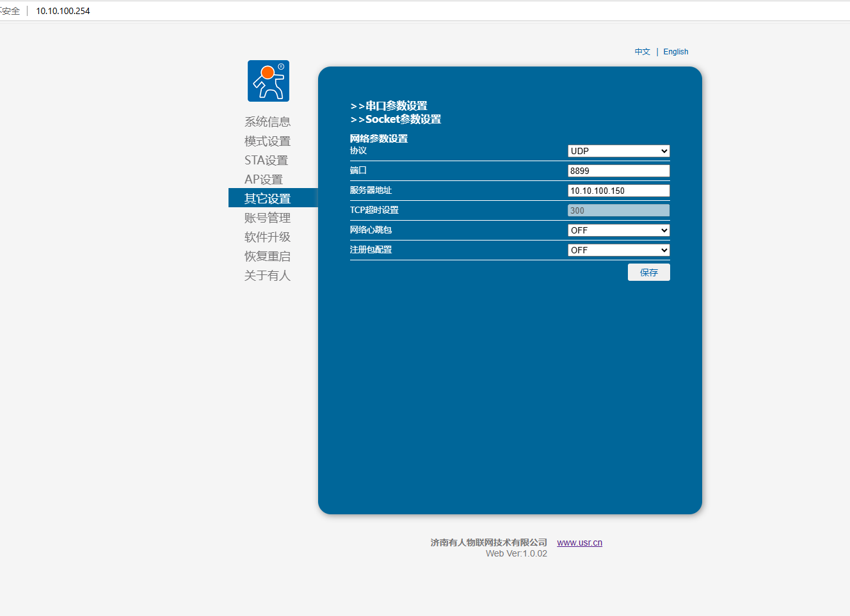Viewport: 850px width, 616px height.
Task: Switch the language to English
Action: (675, 52)
